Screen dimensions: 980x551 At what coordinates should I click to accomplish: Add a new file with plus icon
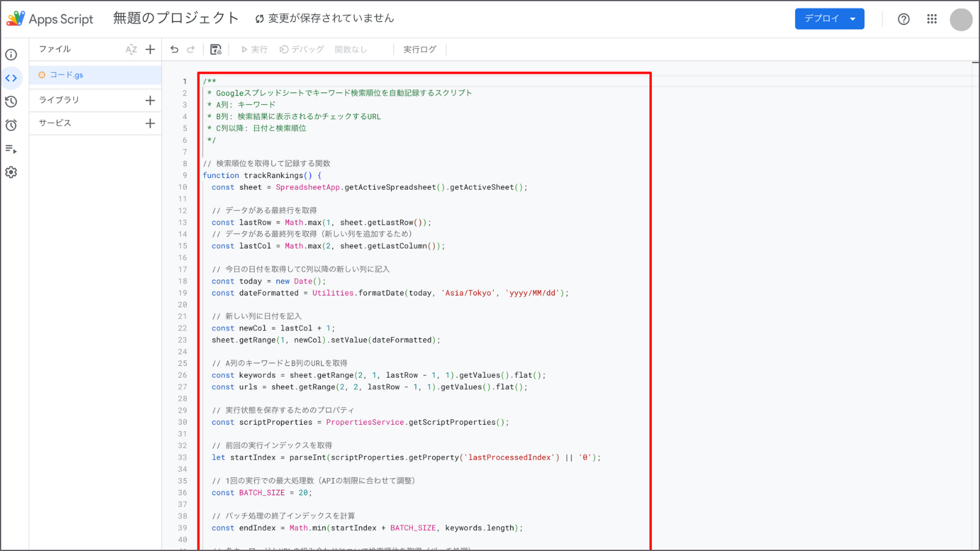coord(150,49)
